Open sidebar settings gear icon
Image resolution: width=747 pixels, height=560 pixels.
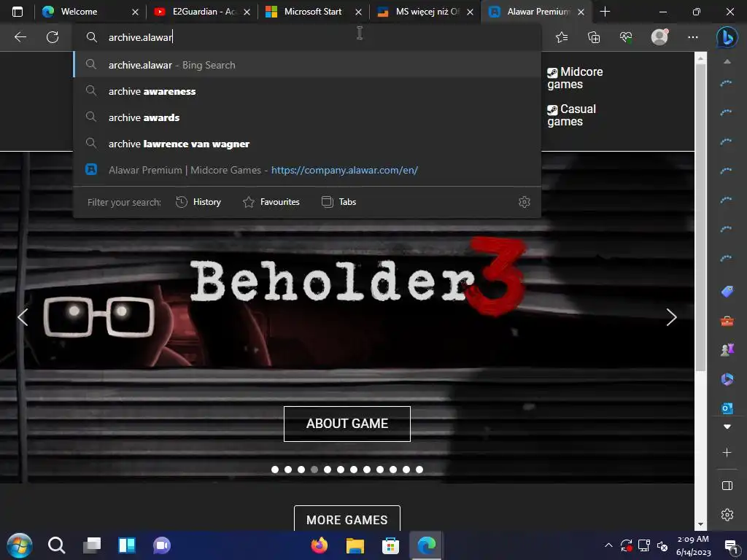point(727,515)
